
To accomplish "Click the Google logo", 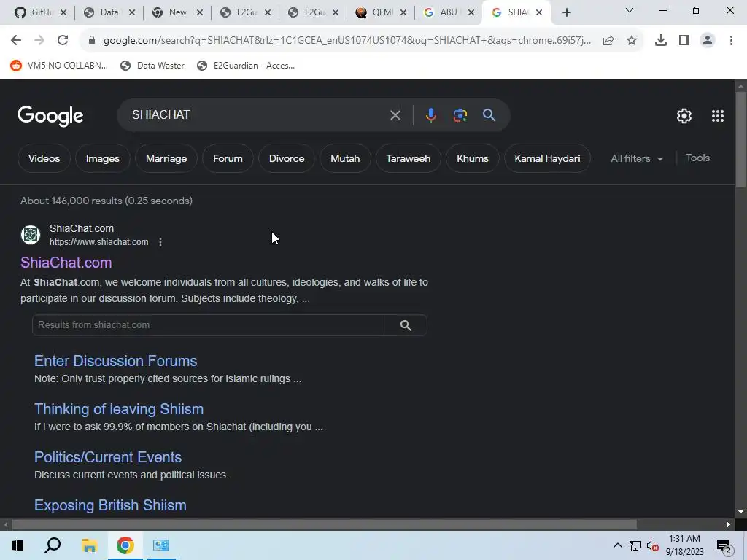I will [x=50, y=116].
